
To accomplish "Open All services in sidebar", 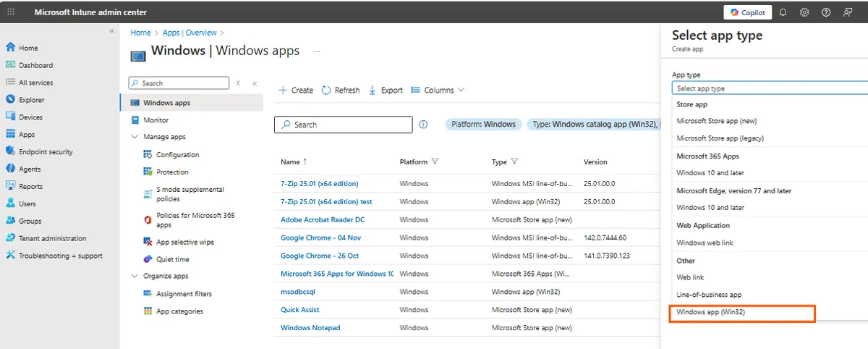I will (35, 83).
